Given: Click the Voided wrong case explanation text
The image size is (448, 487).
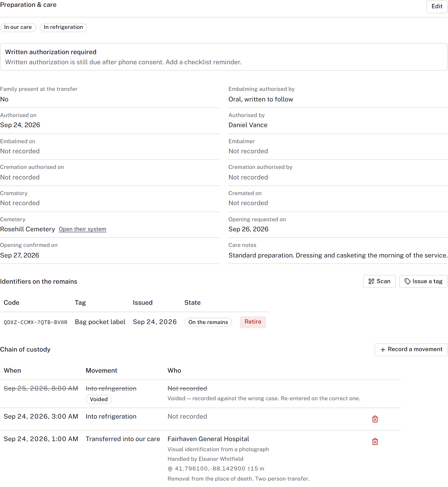Looking at the screenshot, I should (x=264, y=398).
